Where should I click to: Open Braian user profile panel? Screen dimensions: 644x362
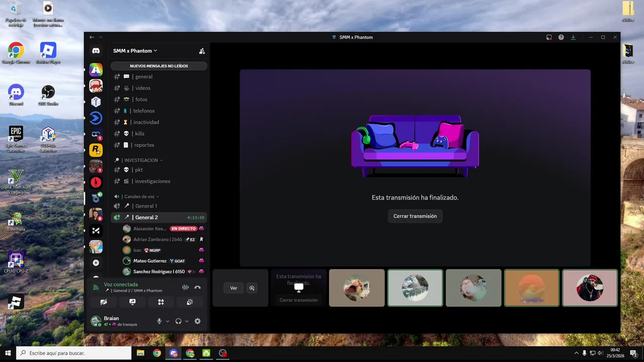[121, 321]
